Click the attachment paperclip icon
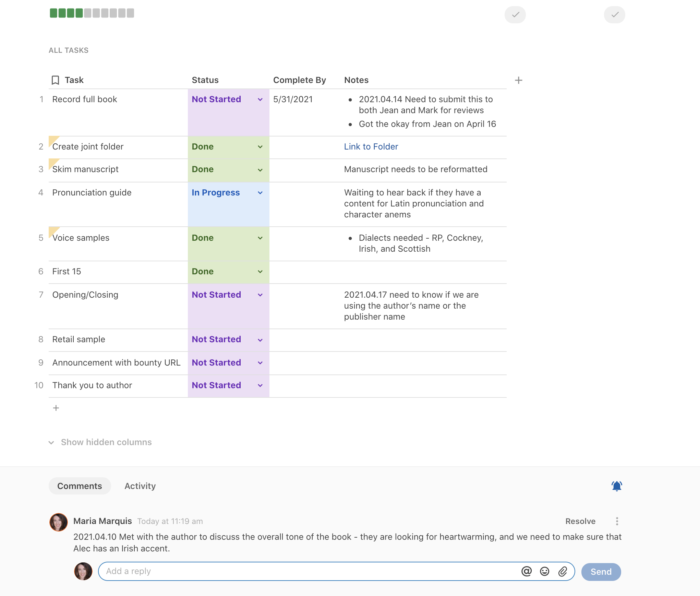 pyautogui.click(x=563, y=571)
